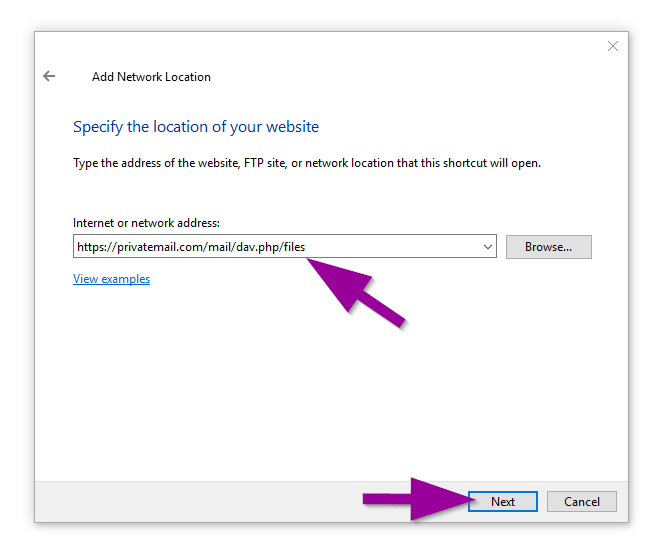Screen dimensions: 662x556
Task: Click the back arrow in the wizard header
Action: coord(49,76)
